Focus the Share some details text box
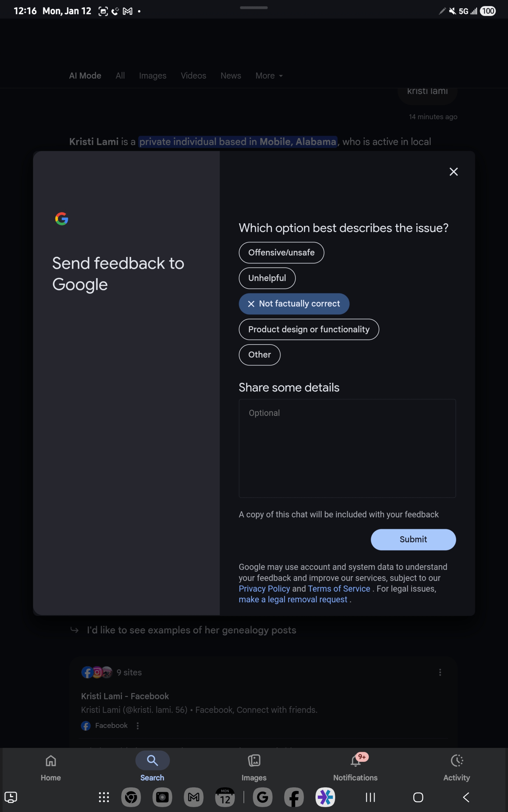Viewport: 508px width, 812px height. click(x=347, y=448)
